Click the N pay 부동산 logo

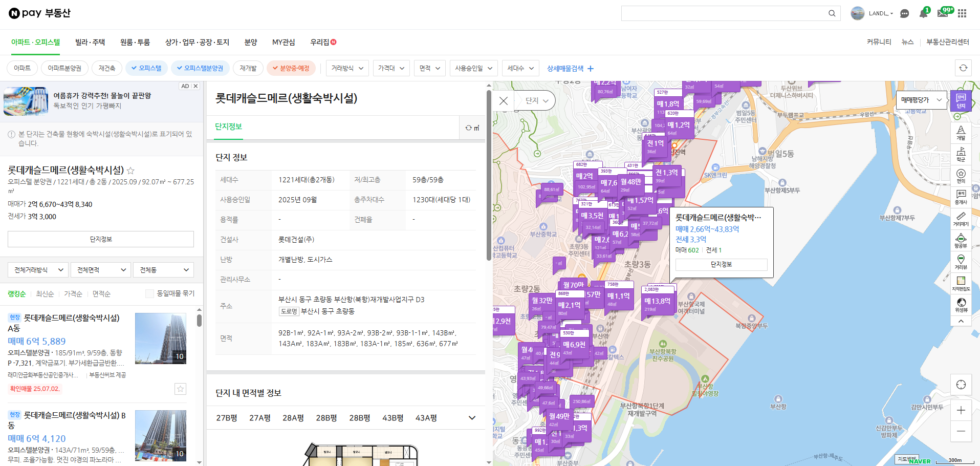39,13
